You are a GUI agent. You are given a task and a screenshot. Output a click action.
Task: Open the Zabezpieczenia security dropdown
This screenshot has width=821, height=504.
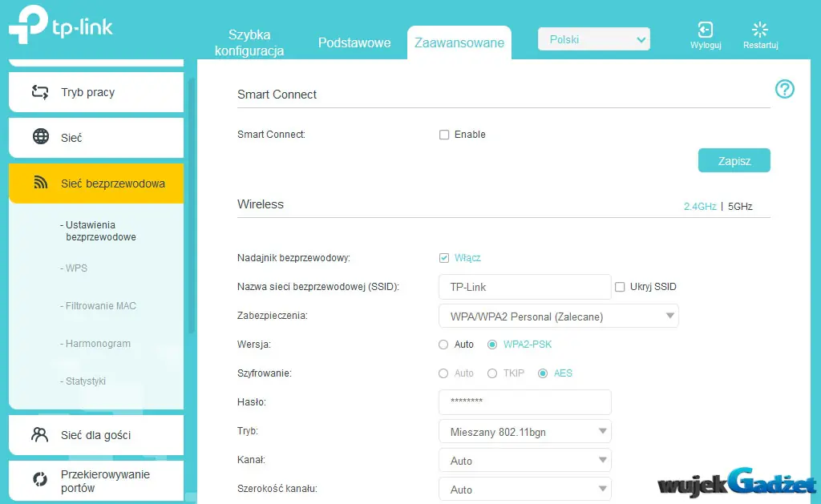(x=559, y=317)
